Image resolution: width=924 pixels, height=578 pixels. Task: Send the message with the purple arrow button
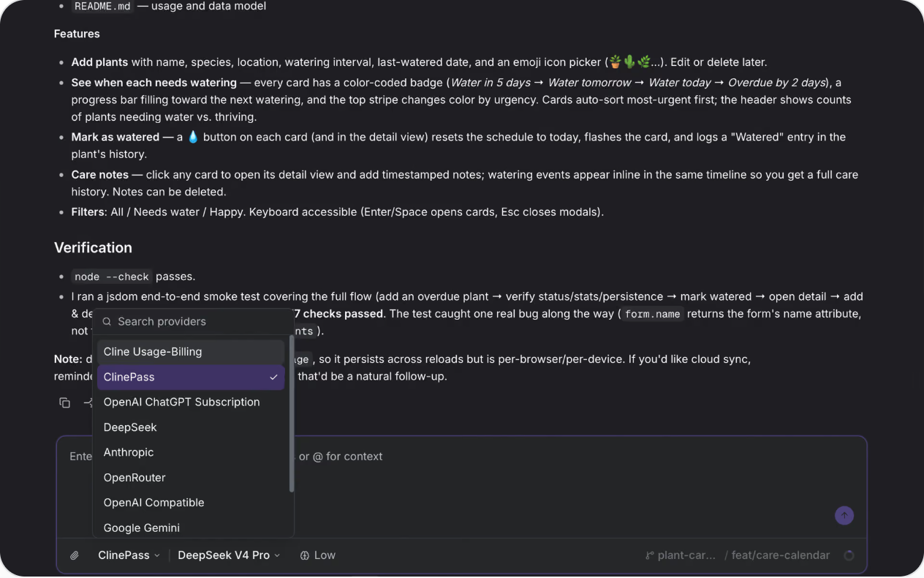pyautogui.click(x=844, y=515)
